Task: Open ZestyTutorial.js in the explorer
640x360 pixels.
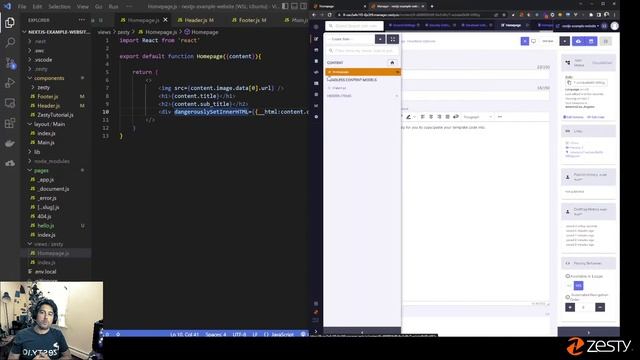Action: (55, 115)
